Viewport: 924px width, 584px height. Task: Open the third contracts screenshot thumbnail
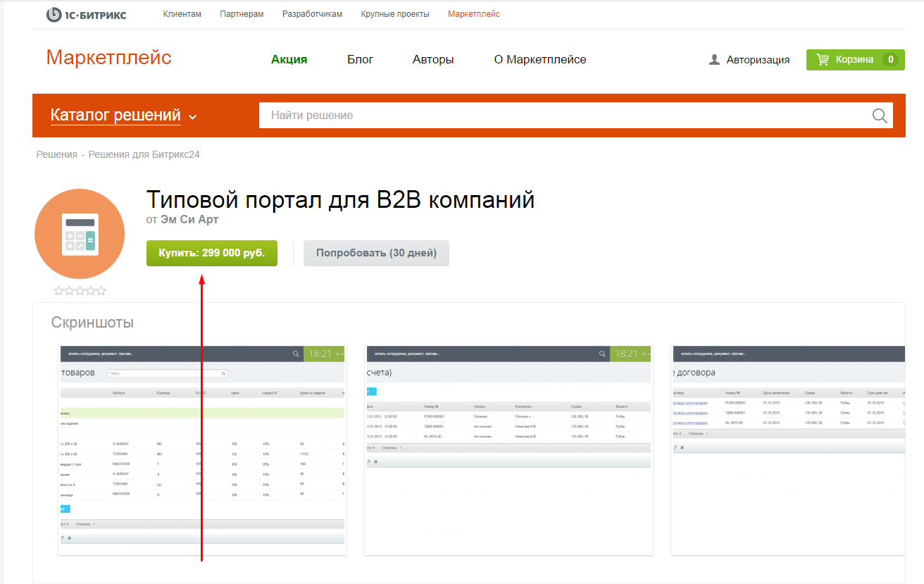[x=787, y=450]
